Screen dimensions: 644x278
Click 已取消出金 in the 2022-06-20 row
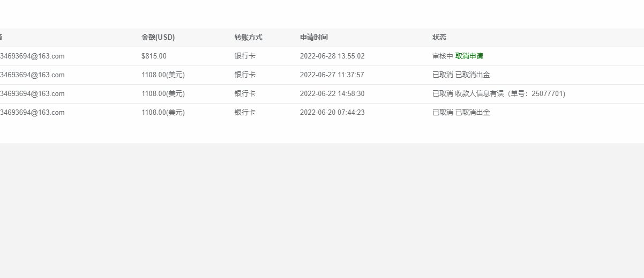473,113
